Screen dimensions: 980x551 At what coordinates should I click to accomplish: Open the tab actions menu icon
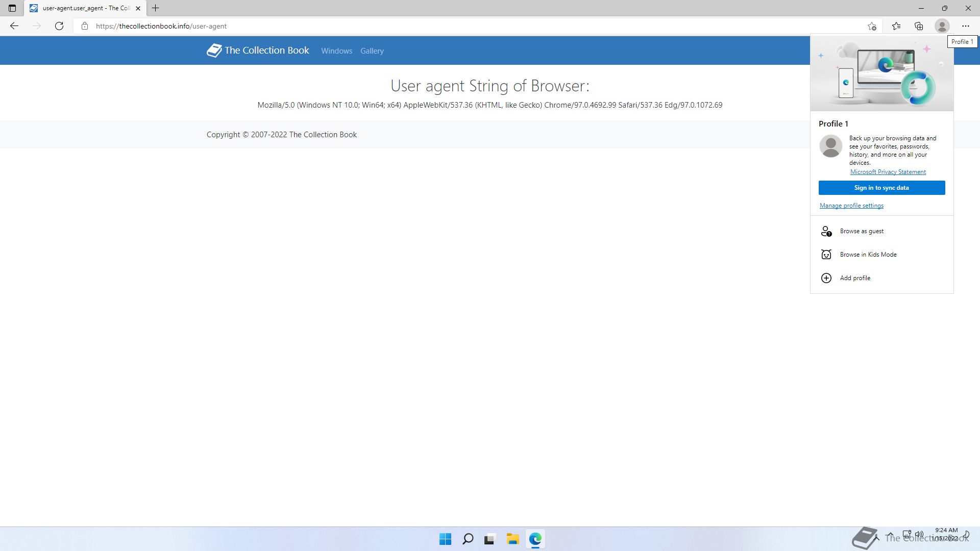(12, 8)
